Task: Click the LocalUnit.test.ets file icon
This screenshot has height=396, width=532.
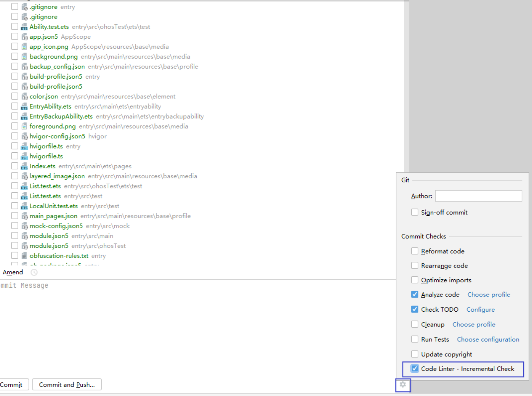Action: (x=24, y=206)
